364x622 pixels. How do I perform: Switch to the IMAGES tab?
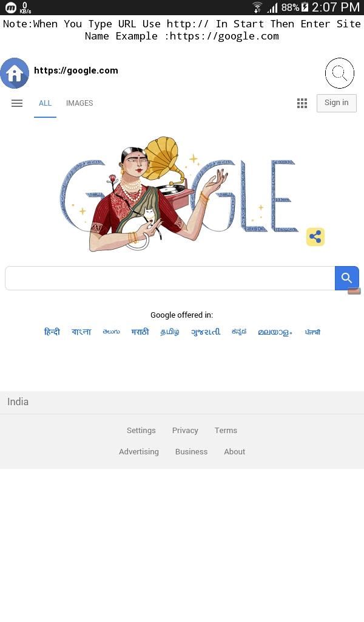[79, 103]
